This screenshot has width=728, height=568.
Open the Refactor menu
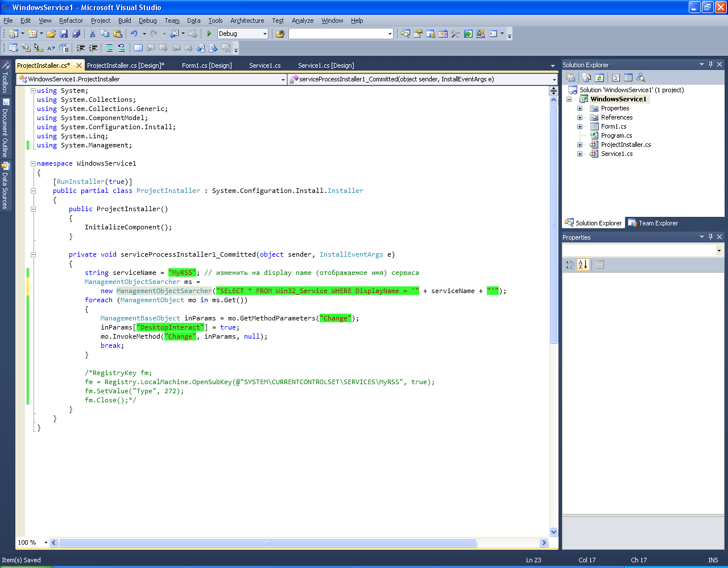point(71,20)
